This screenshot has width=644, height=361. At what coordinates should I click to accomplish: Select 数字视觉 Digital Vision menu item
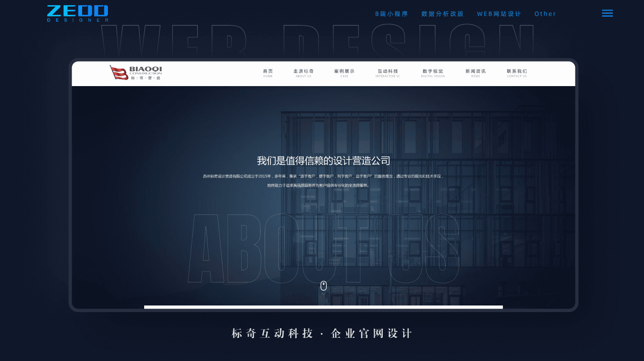coord(433,73)
